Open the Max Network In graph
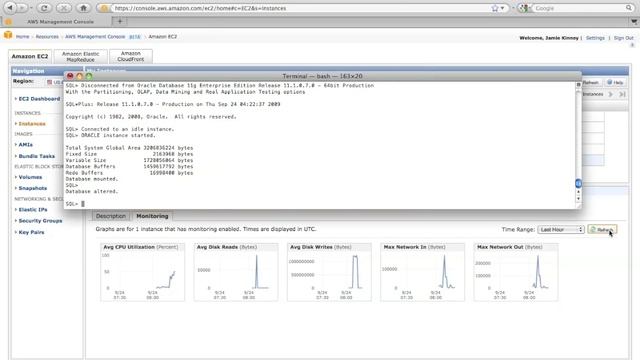 pyautogui.click(x=422, y=272)
